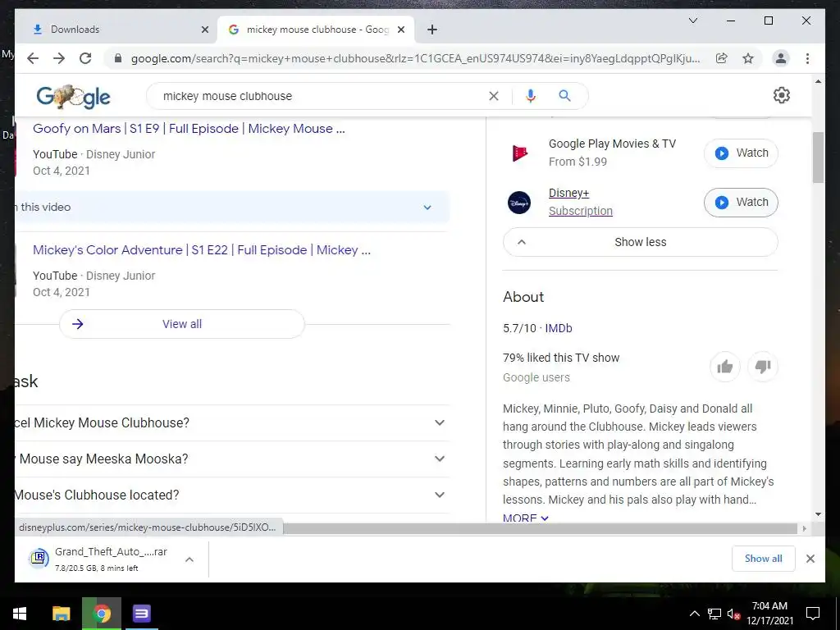Image resolution: width=840 pixels, height=630 pixels.
Task: Open the Chrome profile avatar menu
Action: tap(781, 58)
